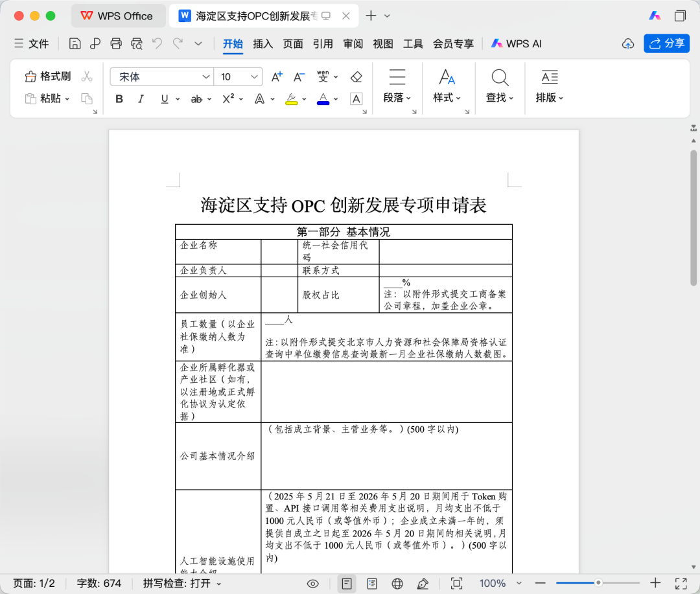Click the Clear Formatting eraser icon
Viewport: 700px width, 594px height.
pos(356,77)
